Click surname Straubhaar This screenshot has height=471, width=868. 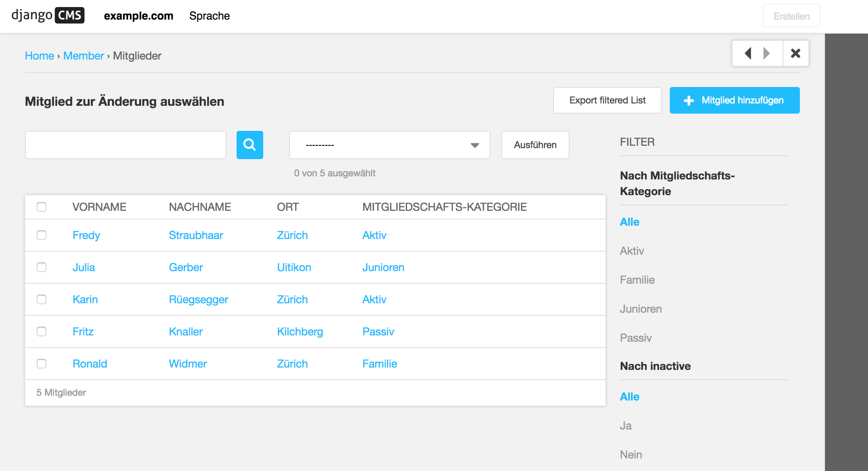pos(196,235)
